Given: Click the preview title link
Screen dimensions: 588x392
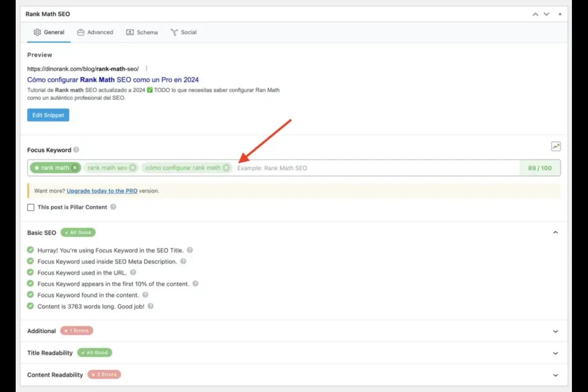Looking at the screenshot, I should point(113,80).
